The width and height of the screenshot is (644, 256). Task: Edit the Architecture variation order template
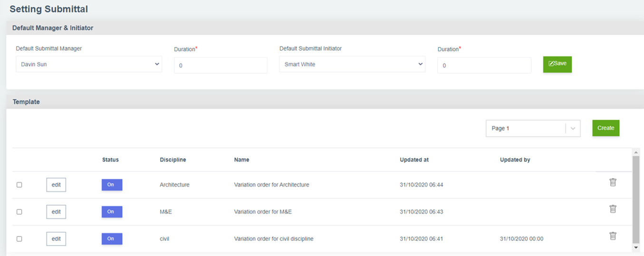pyautogui.click(x=56, y=185)
